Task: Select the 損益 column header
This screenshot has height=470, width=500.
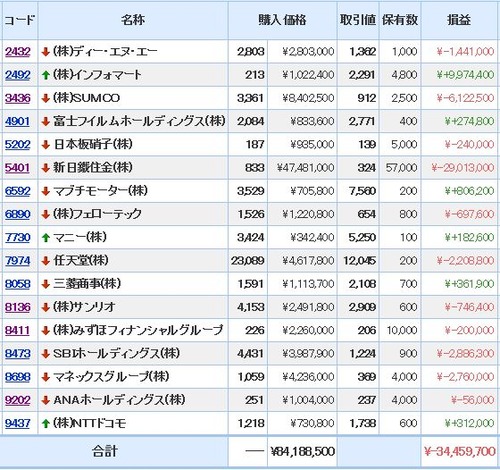Action: tap(459, 20)
